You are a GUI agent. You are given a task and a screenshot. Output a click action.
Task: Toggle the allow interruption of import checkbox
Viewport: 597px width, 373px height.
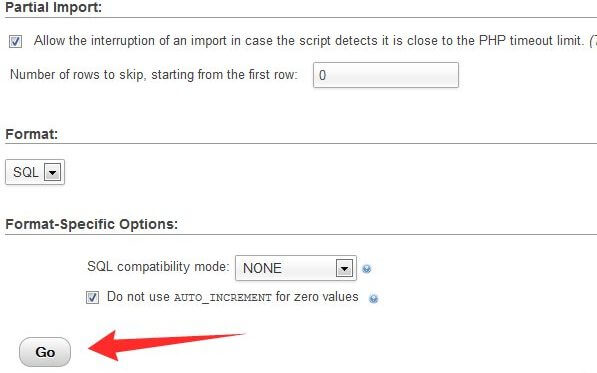[x=16, y=41]
